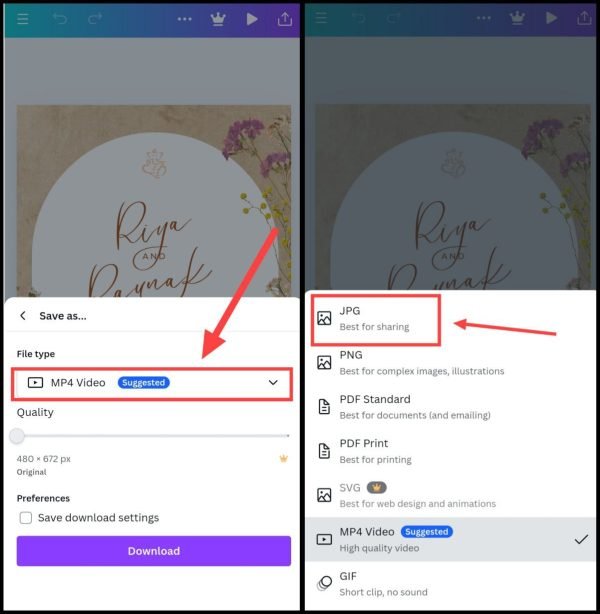This screenshot has height=614, width=600.
Task: Go back from Save as panel
Action: coord(23,316)
